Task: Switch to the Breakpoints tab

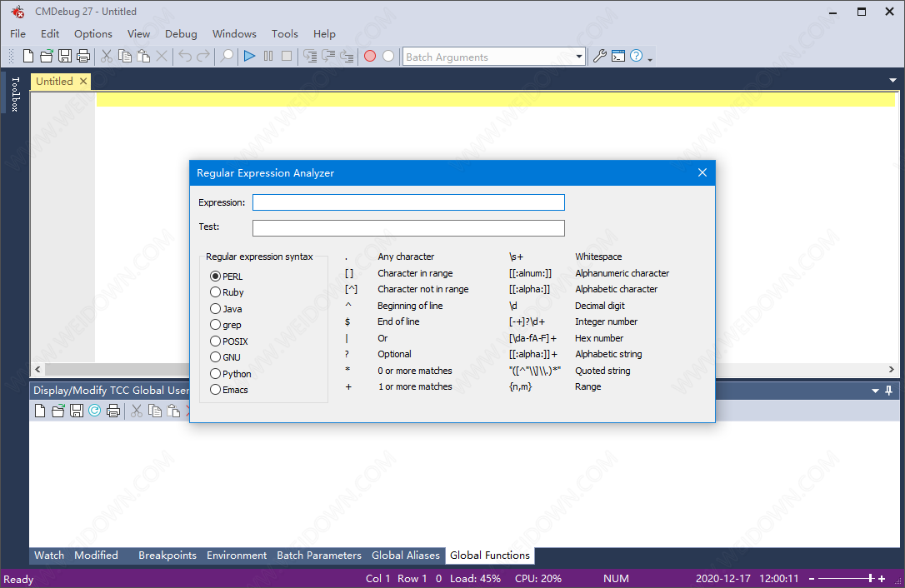Action: pyautogui.click(x=167, y=556)
